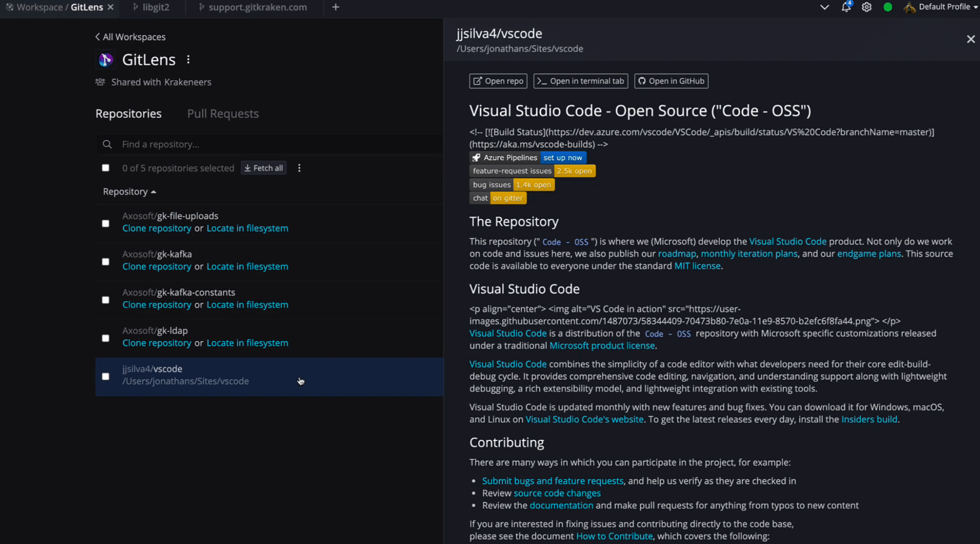Open repository list bulk actions menu
980x544 pixels.
click(x=299, y=168)
